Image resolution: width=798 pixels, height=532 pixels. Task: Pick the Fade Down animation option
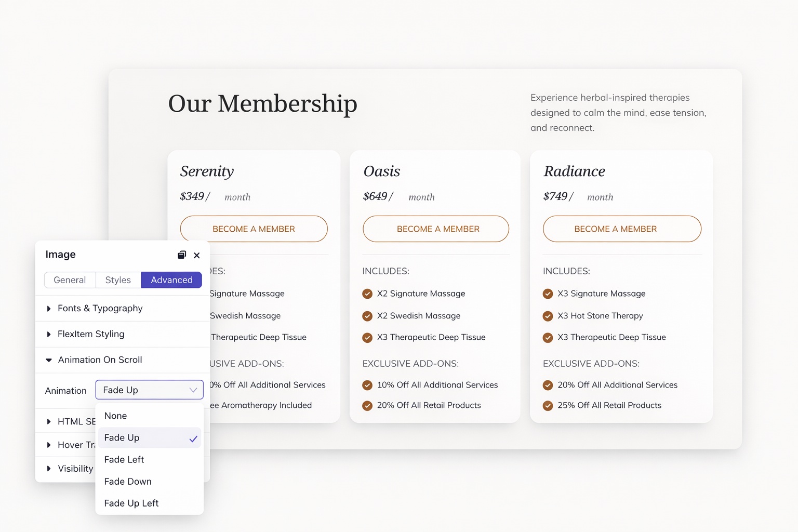pyautogui.click(x=128, y=482)
